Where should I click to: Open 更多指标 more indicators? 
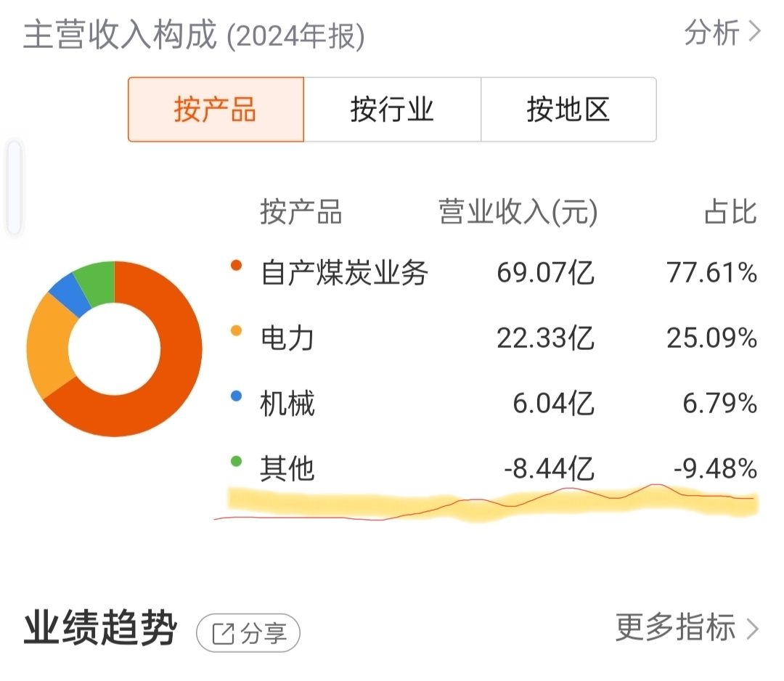(x=687, y=627)
